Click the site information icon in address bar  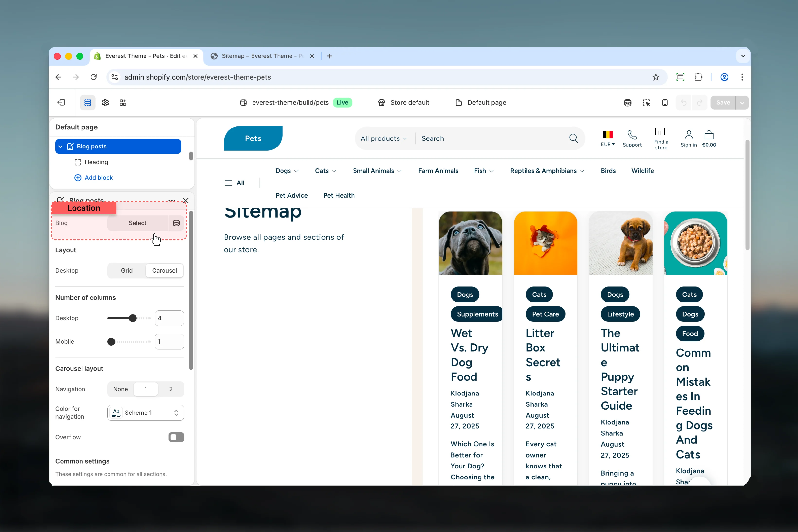click(115, 77)
